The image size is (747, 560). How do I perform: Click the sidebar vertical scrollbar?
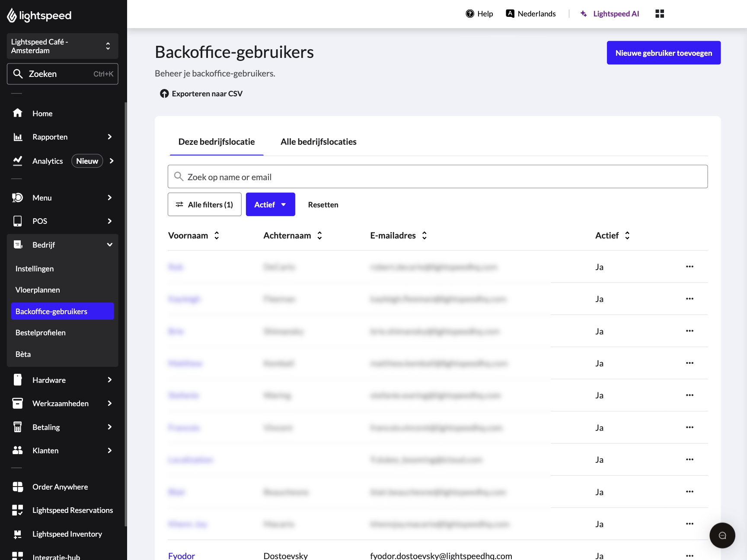pyautogui.click(x=126, y=314)
